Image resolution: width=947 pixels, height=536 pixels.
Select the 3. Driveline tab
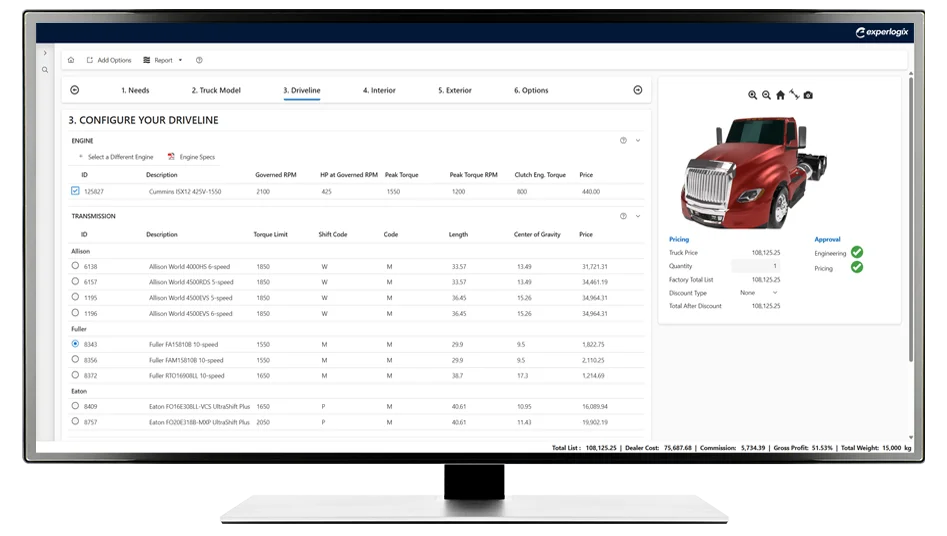302,90
